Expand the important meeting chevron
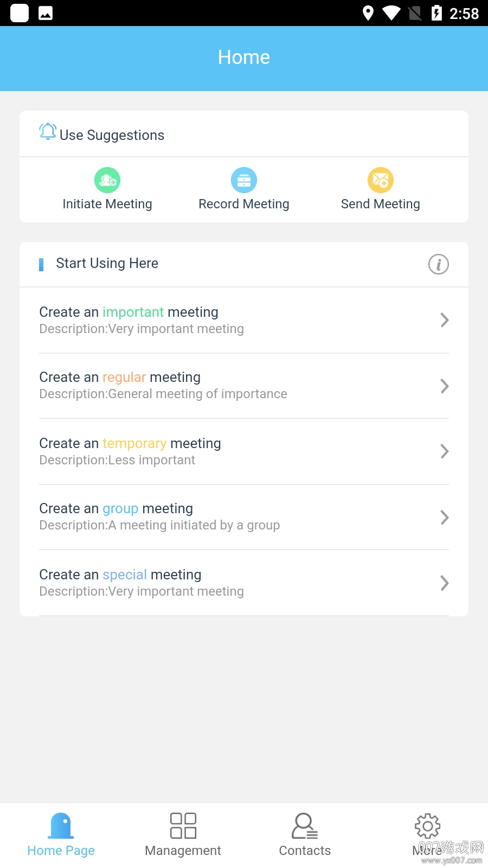Image resolution: width=488 pixels, height=868 pixels. pos(445,320)
